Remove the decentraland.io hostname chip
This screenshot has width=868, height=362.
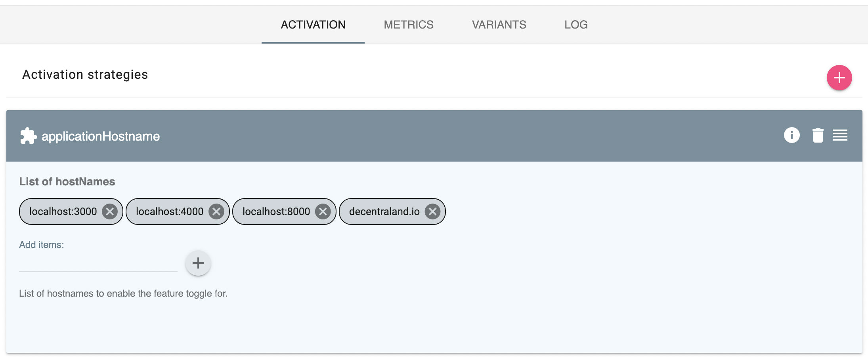[x=433, y=211]
